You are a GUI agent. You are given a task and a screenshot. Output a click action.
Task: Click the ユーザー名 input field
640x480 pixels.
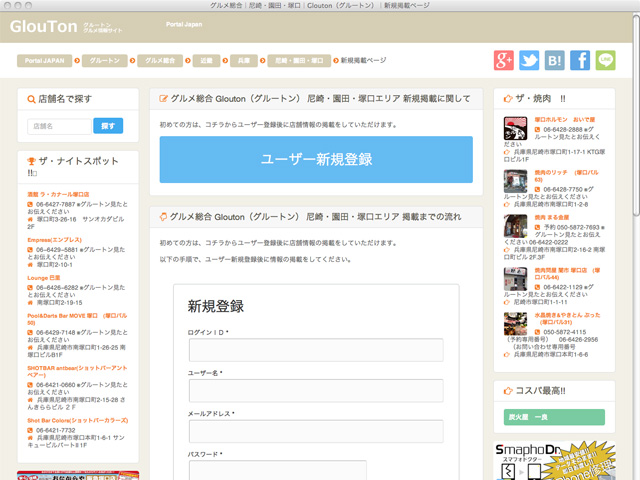[x=316, y=391]
